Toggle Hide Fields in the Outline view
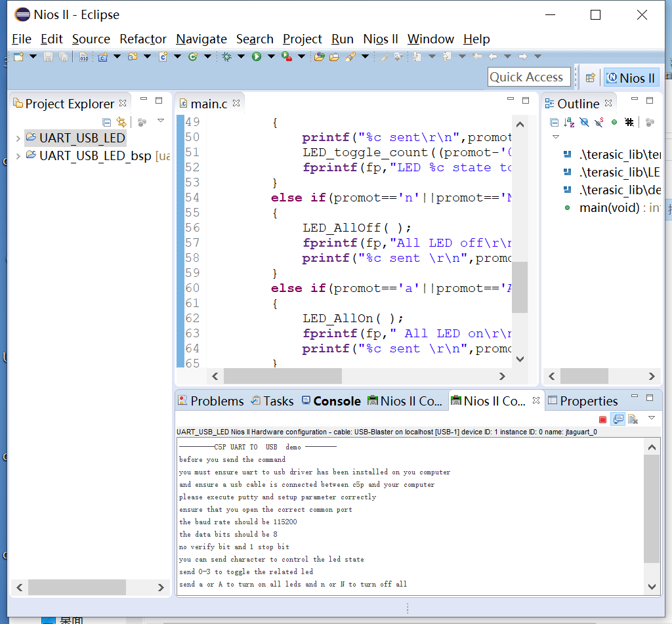This screenshot has width=672, height=624. point(584,123)
